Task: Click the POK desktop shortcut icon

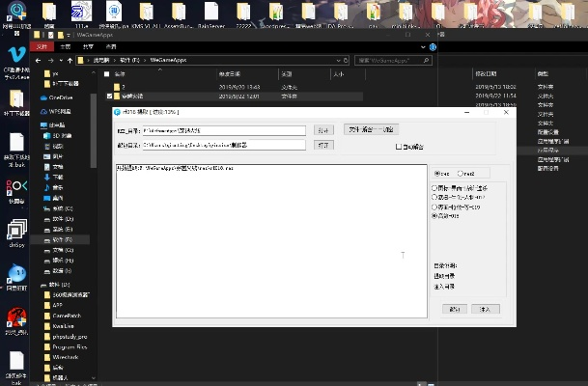Action: (x=16, y=183)
